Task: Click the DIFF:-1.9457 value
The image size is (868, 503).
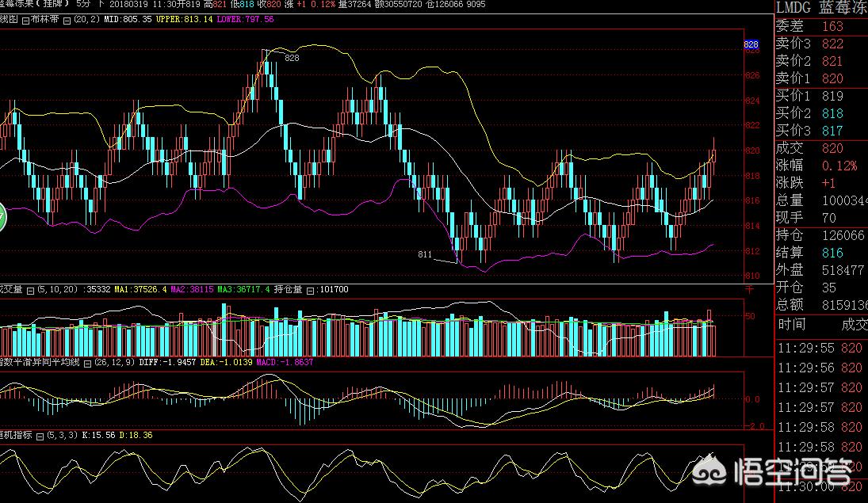Action: point(167,363)
